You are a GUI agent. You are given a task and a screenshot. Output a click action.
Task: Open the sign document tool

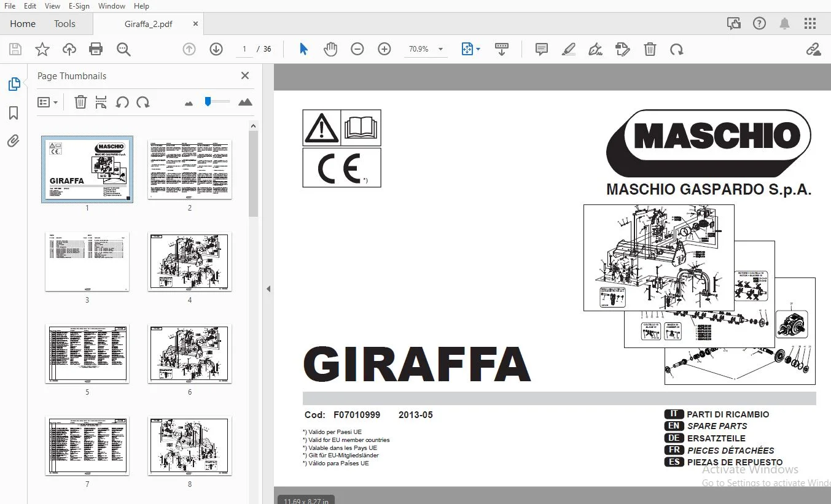(595, 49)
